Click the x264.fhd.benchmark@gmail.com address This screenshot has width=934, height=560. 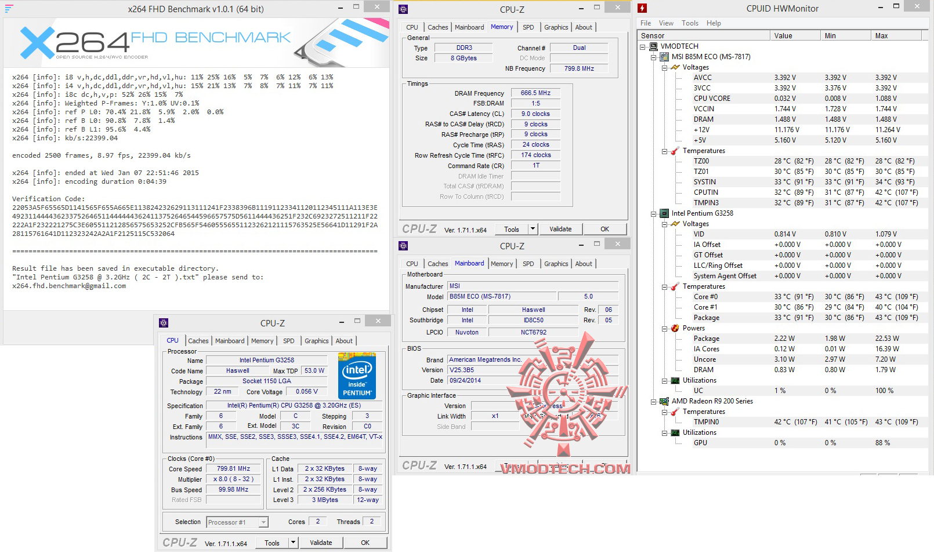pos(69,286)
